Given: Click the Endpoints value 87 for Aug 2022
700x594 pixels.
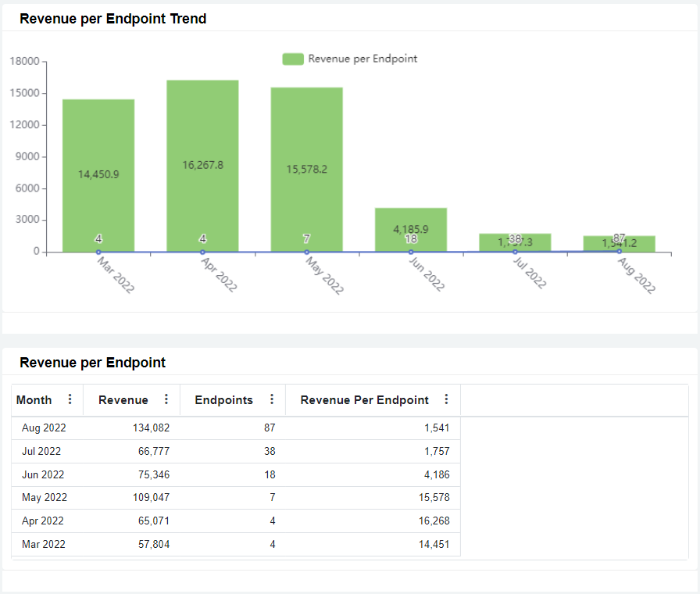Looking at the screenshot, I should tap(270, 428).
